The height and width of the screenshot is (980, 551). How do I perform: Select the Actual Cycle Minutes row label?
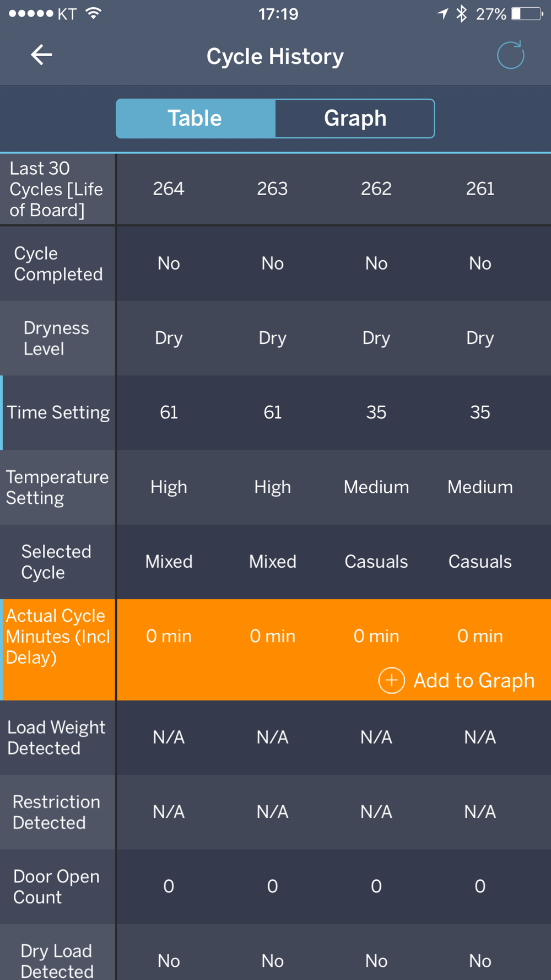click(58, 637)
